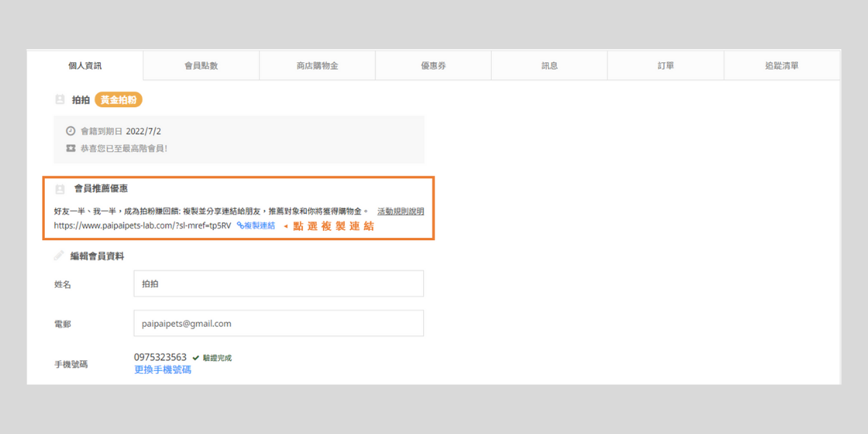Open the 活動規則說明 link
This screenshot has width=868, height=434.
tap(401, 211)
